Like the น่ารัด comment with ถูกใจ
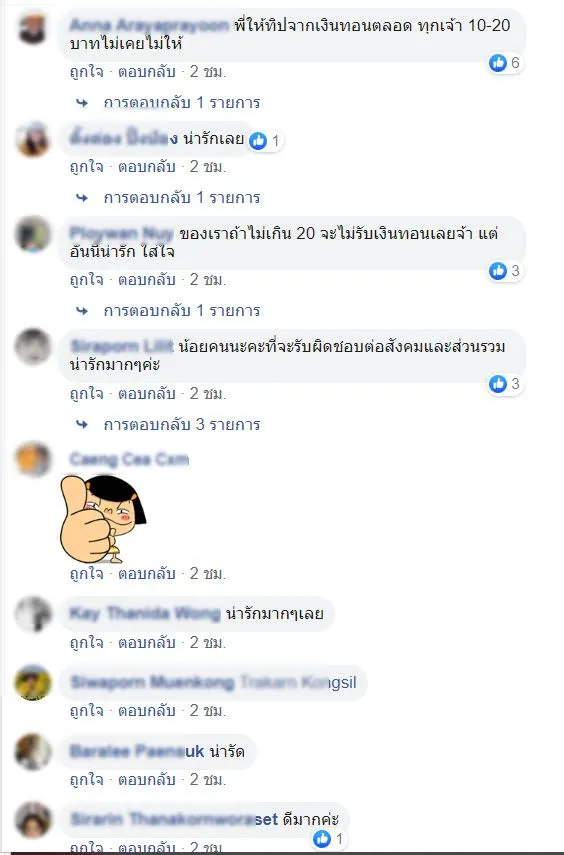 86,780
